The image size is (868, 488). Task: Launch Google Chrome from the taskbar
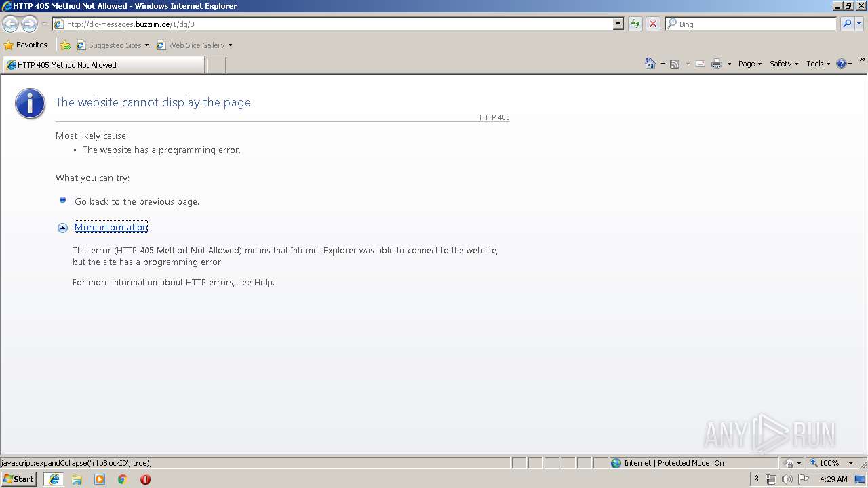(123, 479)
